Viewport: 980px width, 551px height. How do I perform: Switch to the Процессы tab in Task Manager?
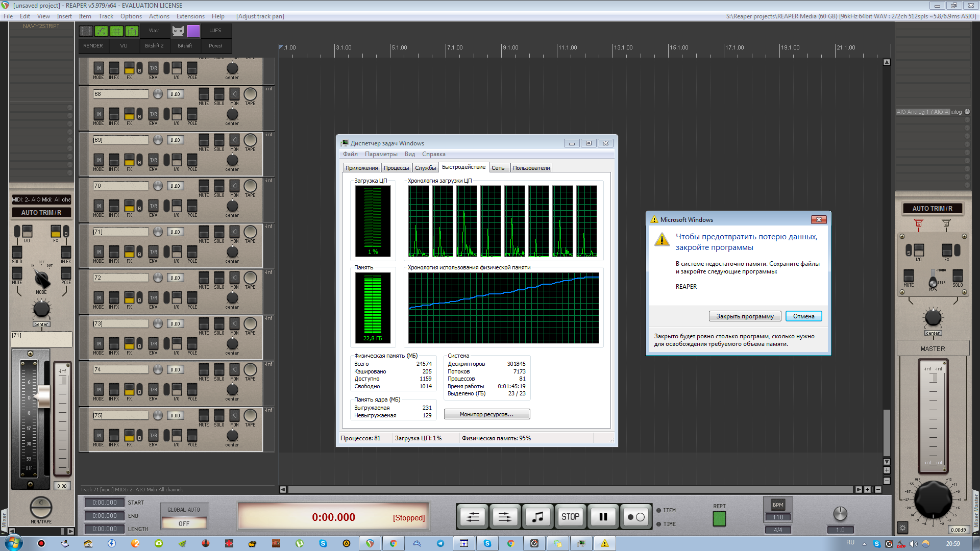coord(396,168)
